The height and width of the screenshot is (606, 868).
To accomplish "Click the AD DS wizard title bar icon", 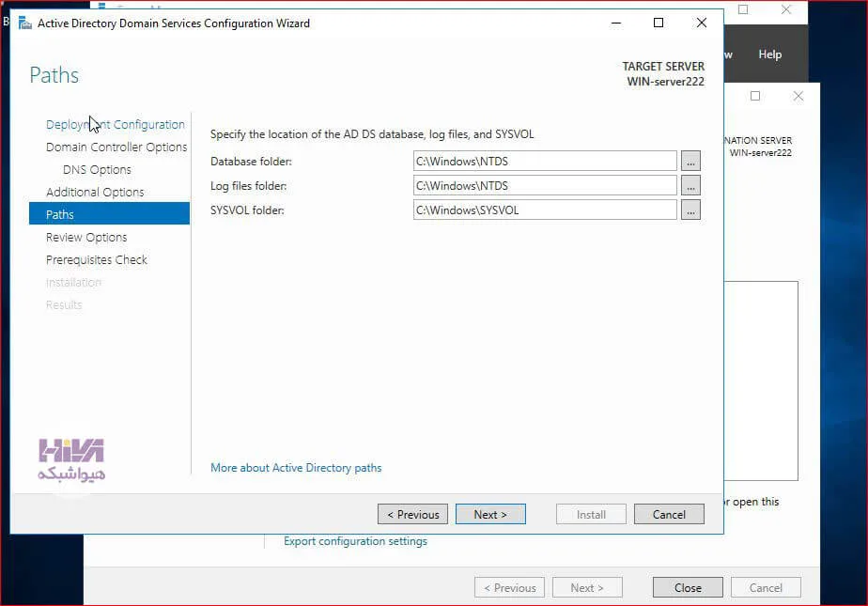I will (x=25, y=23).
